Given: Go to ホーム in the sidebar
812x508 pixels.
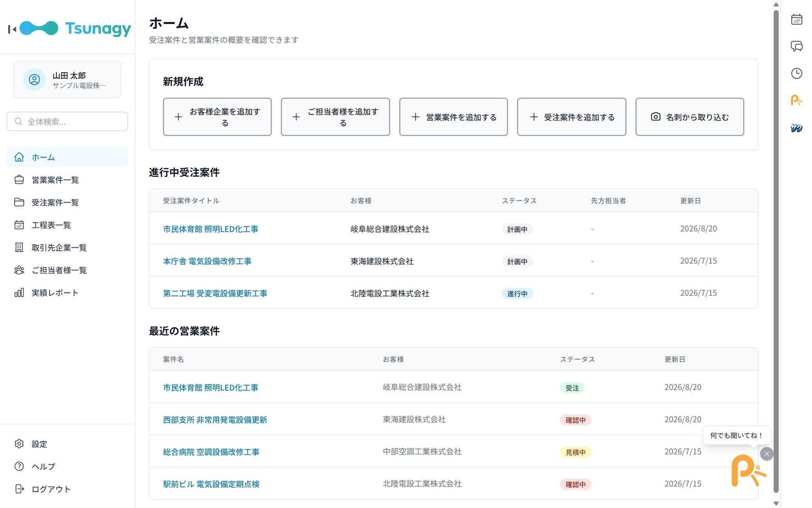Looking at the screenshot, I should pyautogui.click(x=67, y=157).
